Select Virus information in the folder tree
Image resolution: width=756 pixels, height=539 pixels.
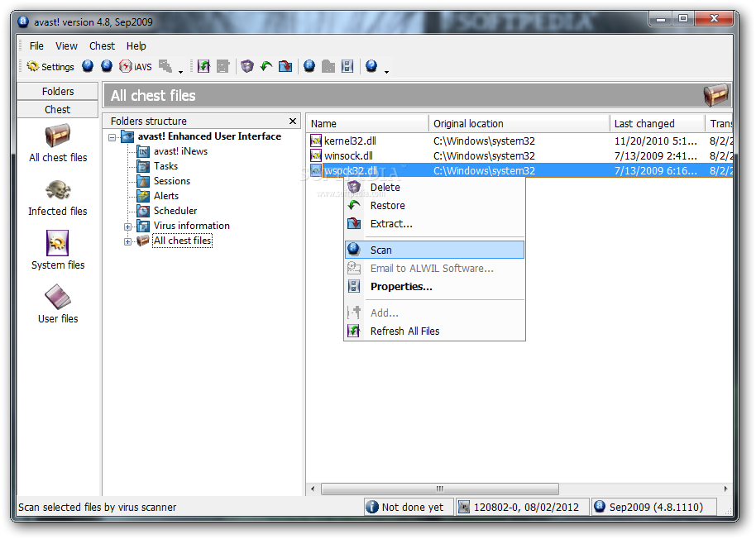(x=191, y=226)
